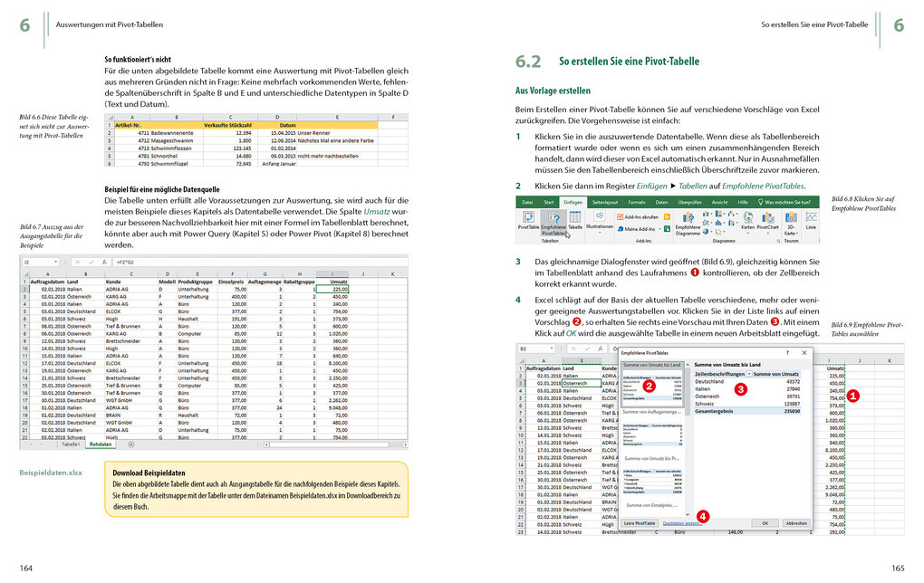Image resolution: width=924 pixels, height=583 pixels.
Task: Select cell B3 Österreich in the right-page sheet
Action: (582, 383)
